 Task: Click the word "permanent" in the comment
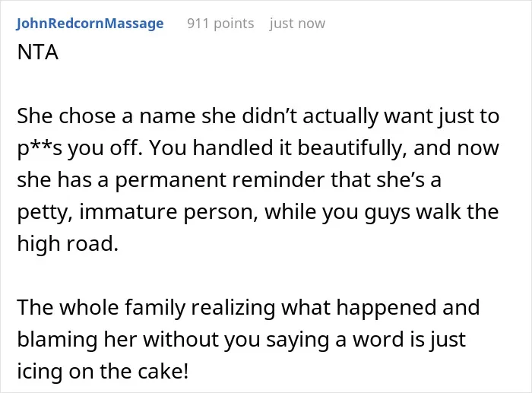coord(171,180)
